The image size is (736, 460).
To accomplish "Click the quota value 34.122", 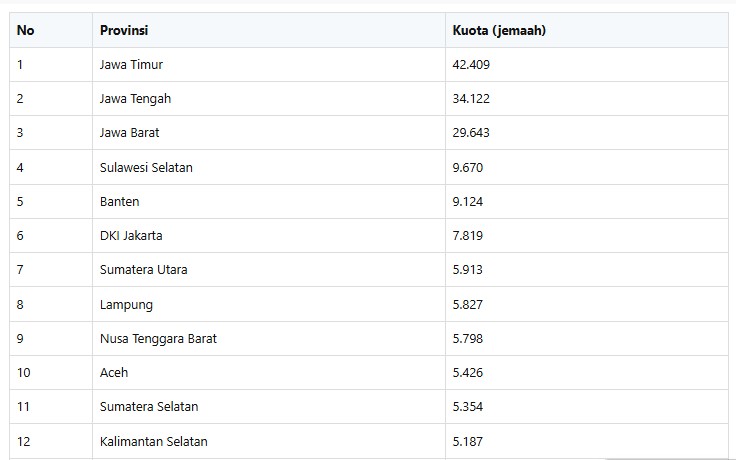I will (x=471, y=99).
